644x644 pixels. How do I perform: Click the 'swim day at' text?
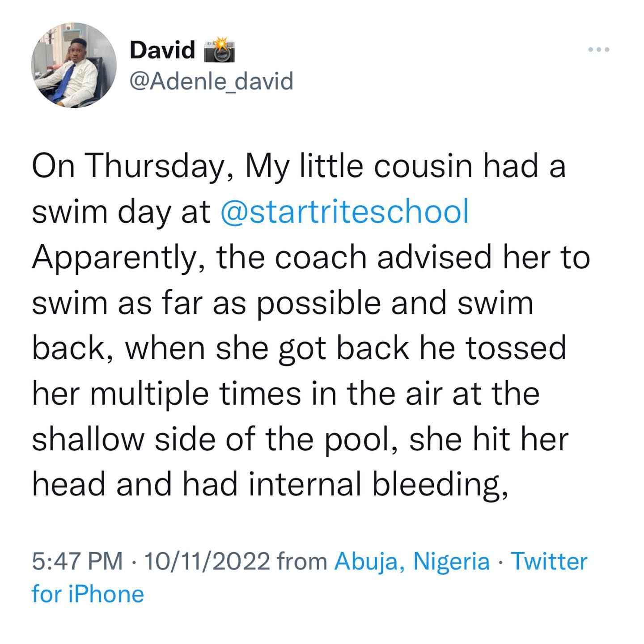tap(121, 213)
